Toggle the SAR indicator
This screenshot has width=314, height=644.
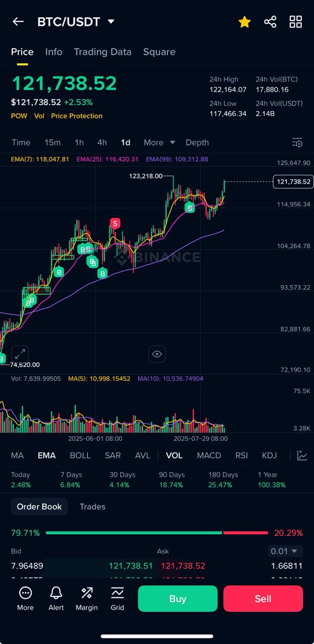click(113, 455)
